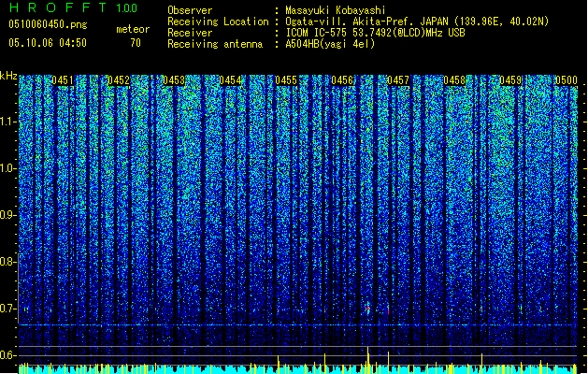Click time marker 0459

(x=510, y=80)
